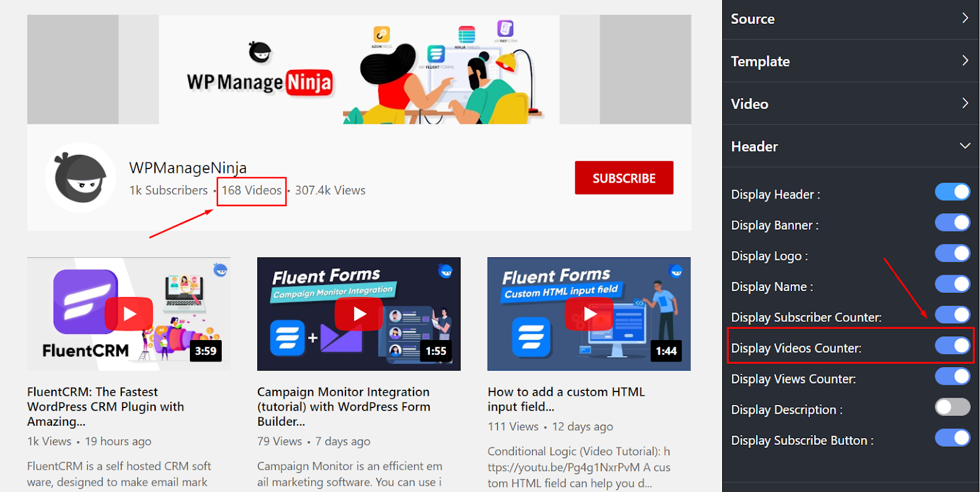Open the Source settings section label

753,19
